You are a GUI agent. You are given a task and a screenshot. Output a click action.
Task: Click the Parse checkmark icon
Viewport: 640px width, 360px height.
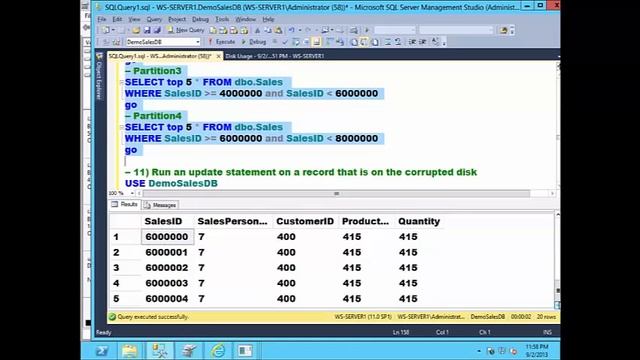(285, 42)
